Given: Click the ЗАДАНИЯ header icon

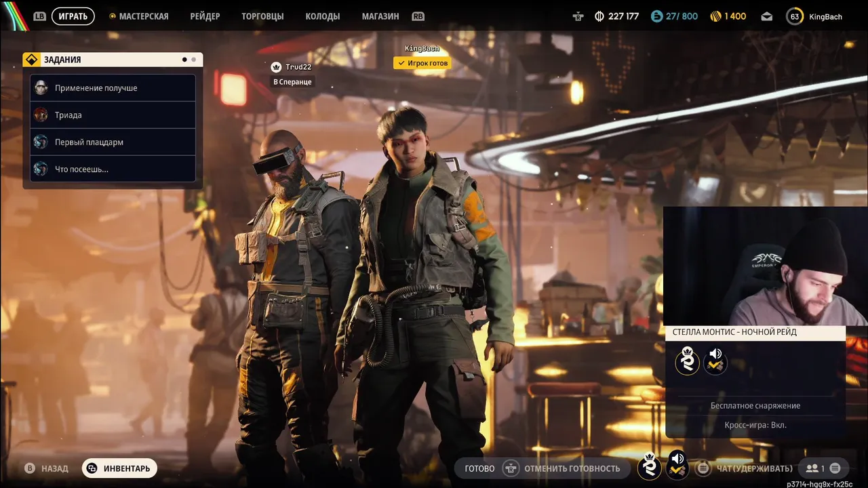Looking at the screenshot, I should [31, 60].
